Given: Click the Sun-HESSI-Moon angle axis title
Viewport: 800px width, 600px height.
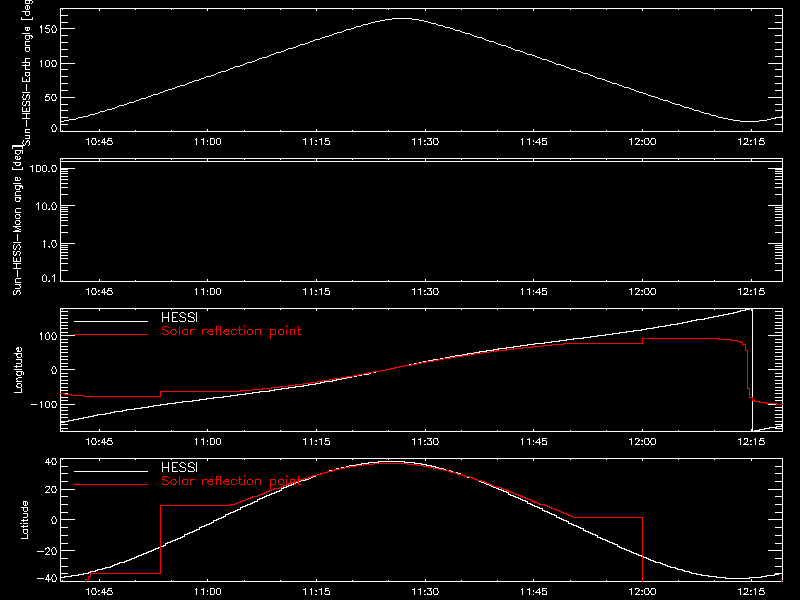Looking at the screenshot, I should pos(17,220).
